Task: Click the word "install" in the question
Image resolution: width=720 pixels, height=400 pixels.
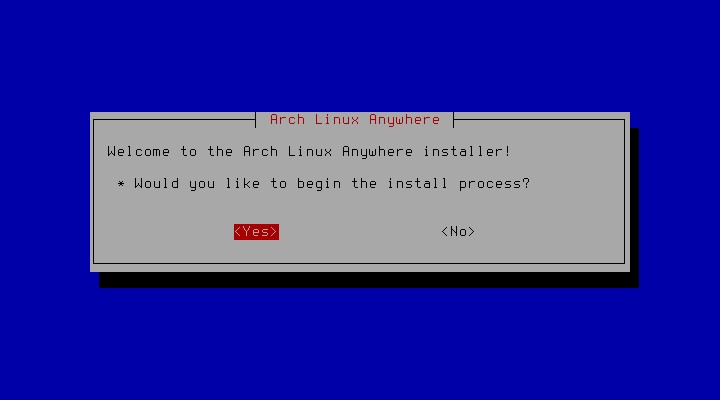Action: (417, 183)
